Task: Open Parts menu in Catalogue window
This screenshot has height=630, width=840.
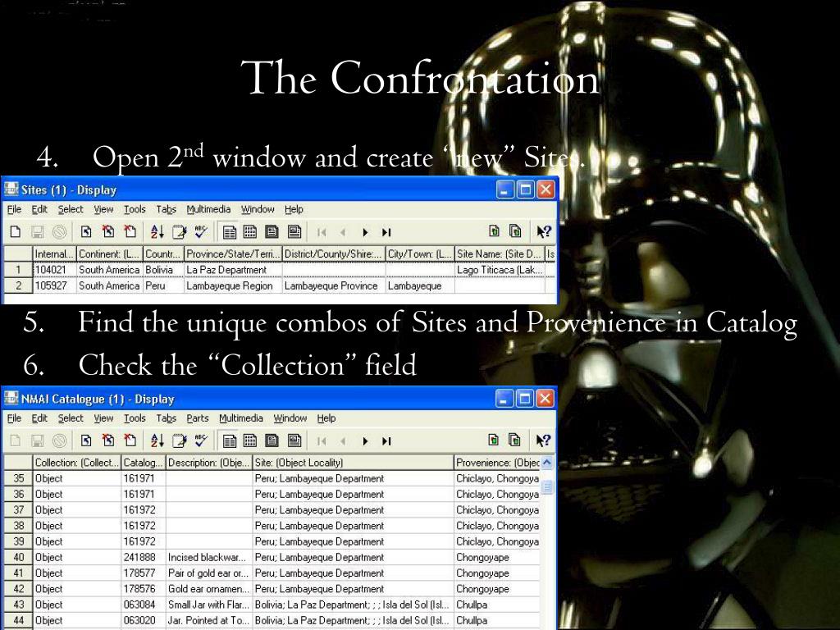Action: 198,418
